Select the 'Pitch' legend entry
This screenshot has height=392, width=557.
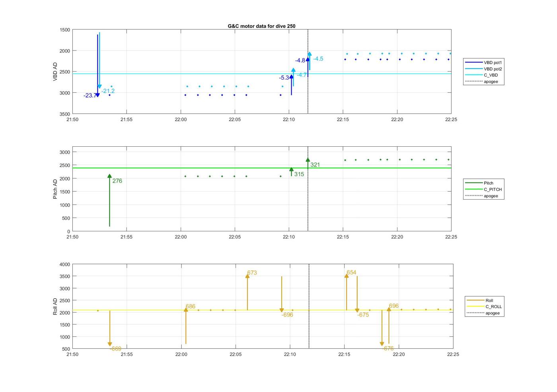[483, 183]
